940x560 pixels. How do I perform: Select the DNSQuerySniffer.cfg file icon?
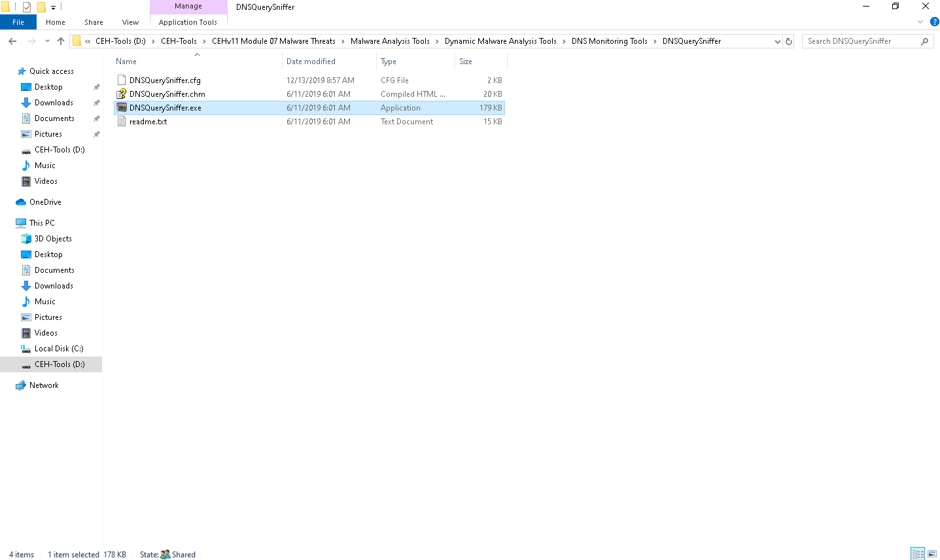point(122,80)
